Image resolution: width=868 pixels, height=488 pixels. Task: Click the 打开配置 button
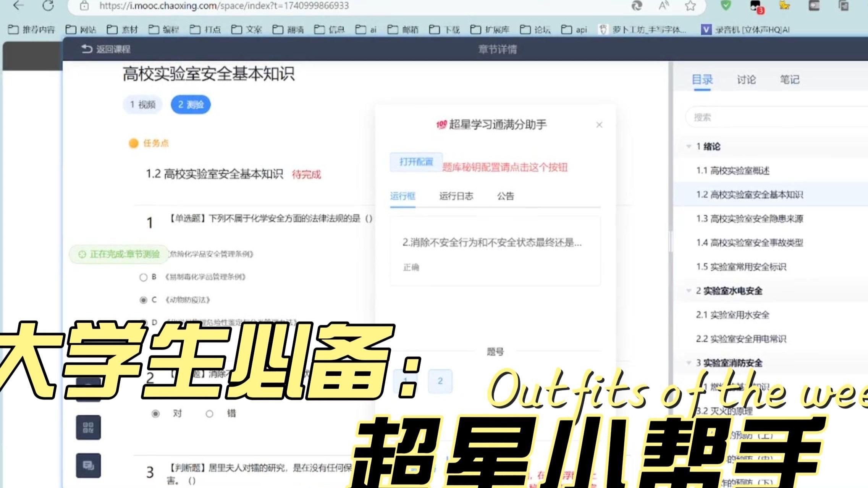[x=416, y=162]
